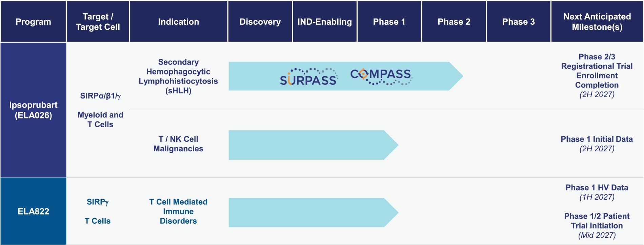Click the T Cell Mediated Immune Disorders progress arrow

pos(314,213)
